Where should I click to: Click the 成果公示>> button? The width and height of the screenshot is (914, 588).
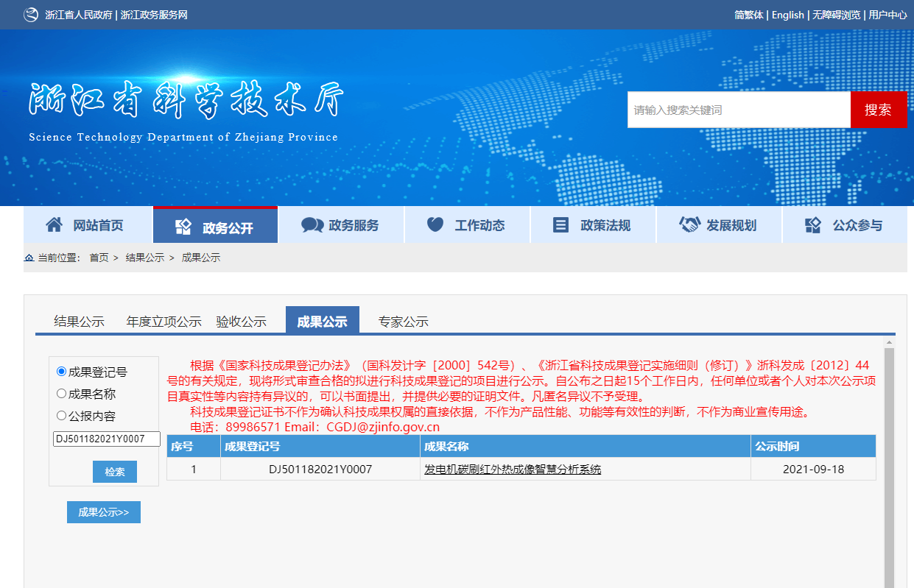tap(104, 512)
